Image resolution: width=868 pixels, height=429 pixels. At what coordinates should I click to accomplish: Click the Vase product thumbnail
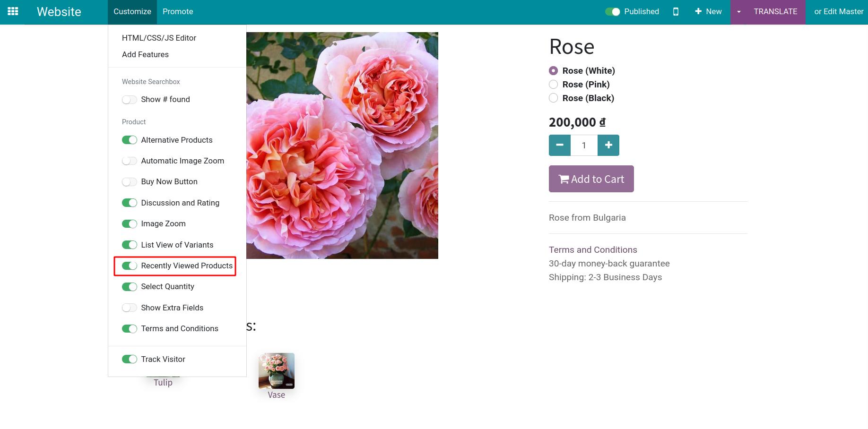pyautogui.click(x=277, y=370)
